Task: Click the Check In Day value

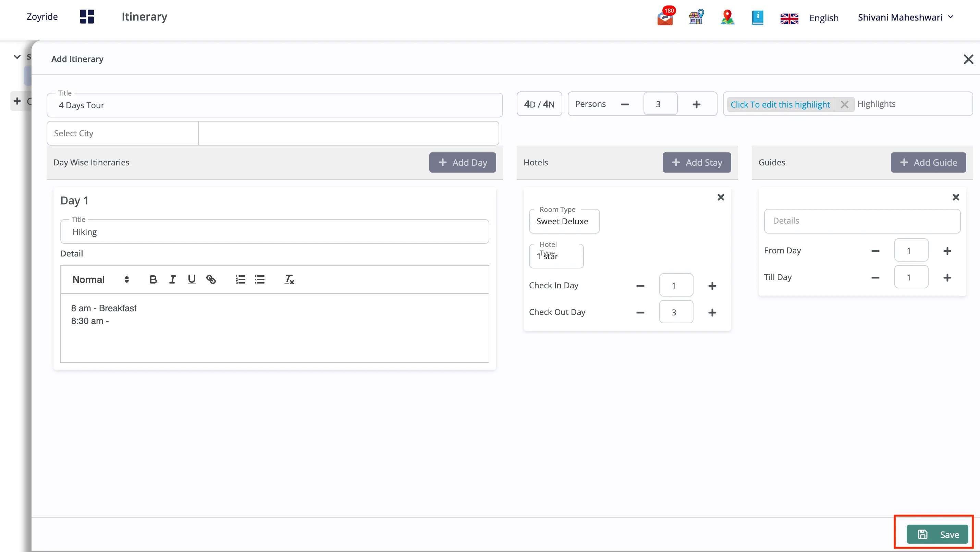Action: tap(676, 285)
